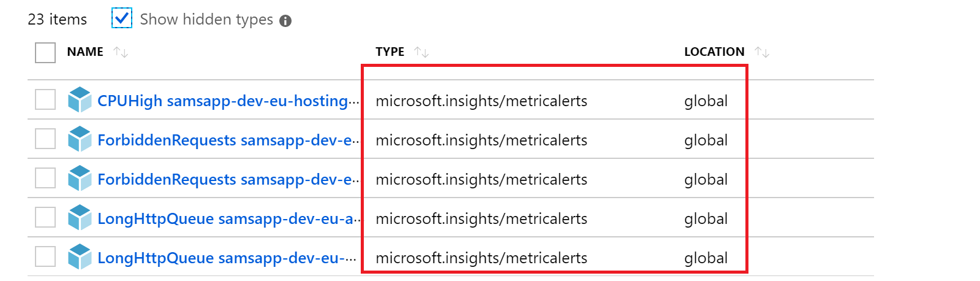Select the CPUHigh row checkbox
This screenshot has height=281, width=980.
[45, 99]
